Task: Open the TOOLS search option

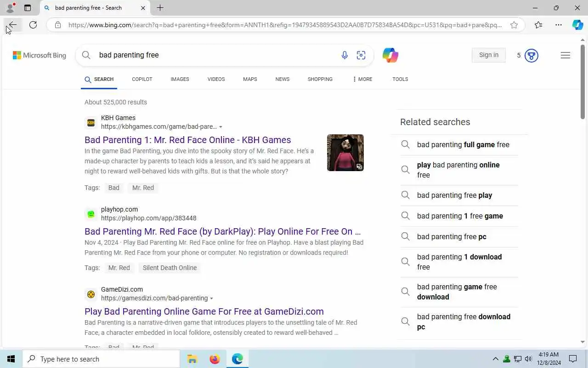Action: click(400, 79)
